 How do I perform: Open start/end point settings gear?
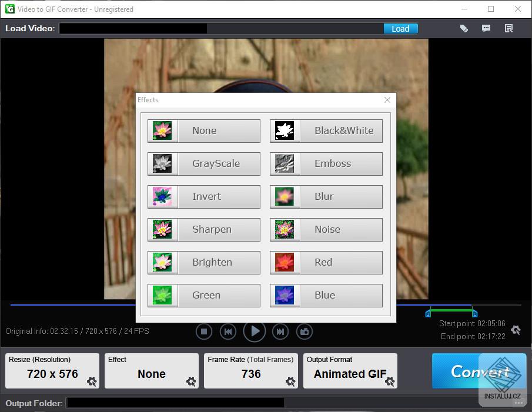click(x=516, y=330)
